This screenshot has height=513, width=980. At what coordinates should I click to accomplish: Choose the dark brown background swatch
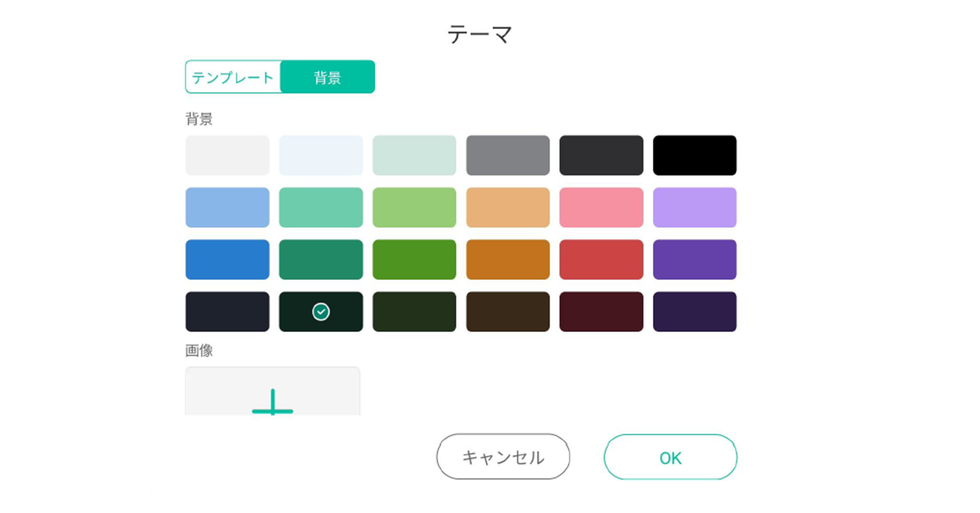(507, 311)
